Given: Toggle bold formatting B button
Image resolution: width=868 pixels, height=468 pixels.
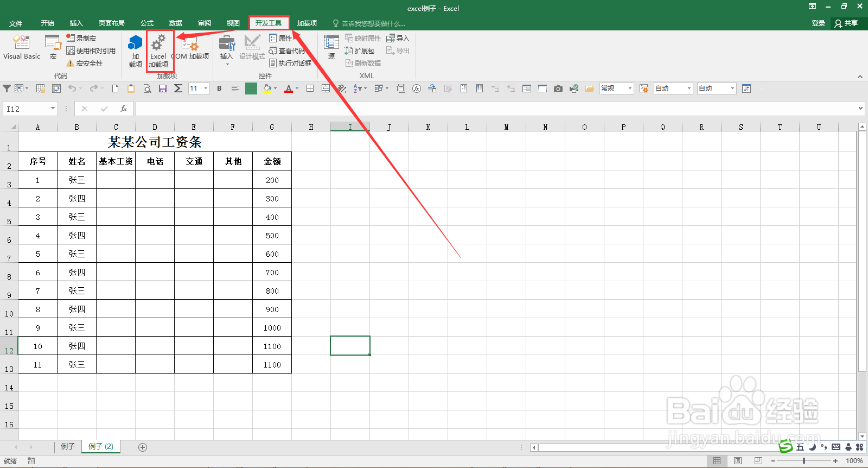Looking at the screenshot, I should 219,88.
